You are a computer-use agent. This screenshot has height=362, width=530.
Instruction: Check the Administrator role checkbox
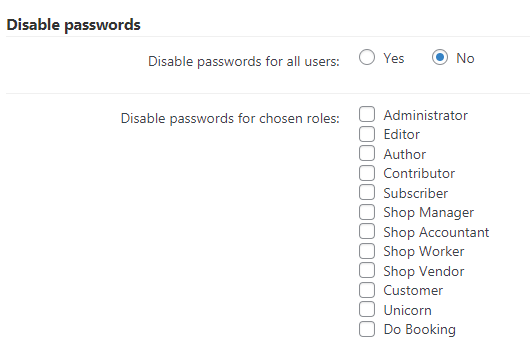(x=367, y=114)
